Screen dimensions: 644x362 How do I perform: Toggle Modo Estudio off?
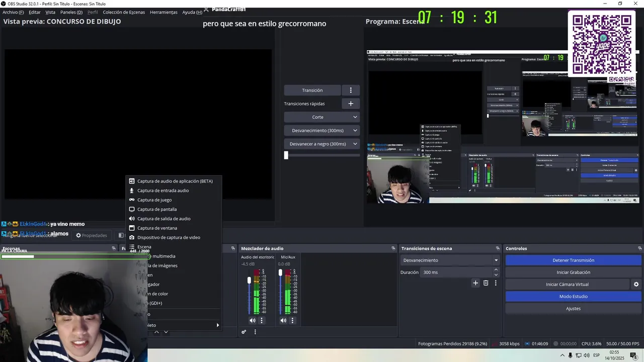(x=574, y=297)
